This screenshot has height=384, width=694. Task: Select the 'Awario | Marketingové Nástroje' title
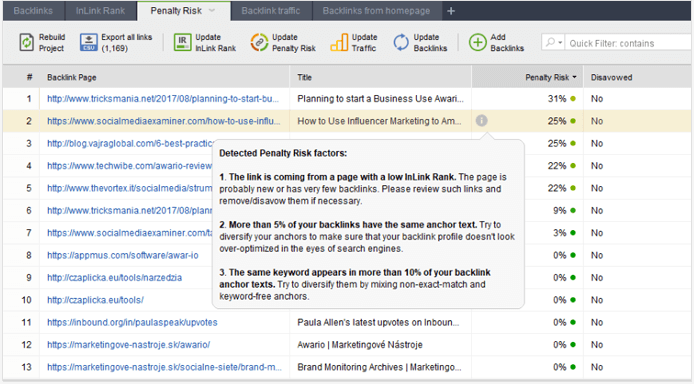pos(360,345)
